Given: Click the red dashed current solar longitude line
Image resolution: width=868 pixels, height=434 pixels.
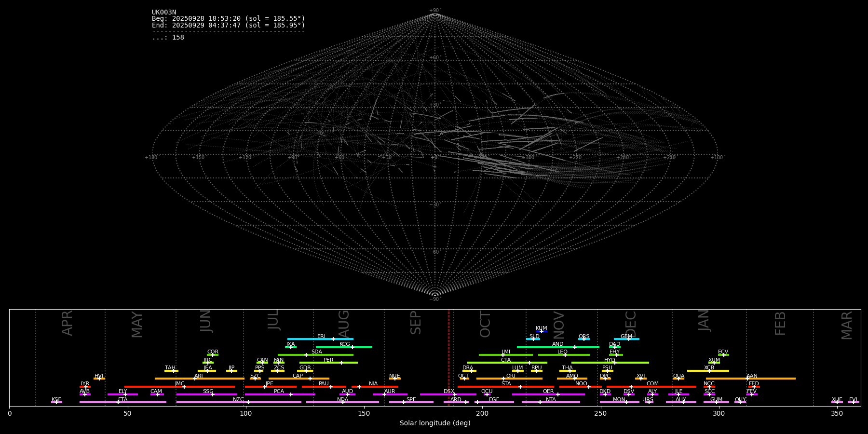Looking at the screenshot, I should [448, 357].
